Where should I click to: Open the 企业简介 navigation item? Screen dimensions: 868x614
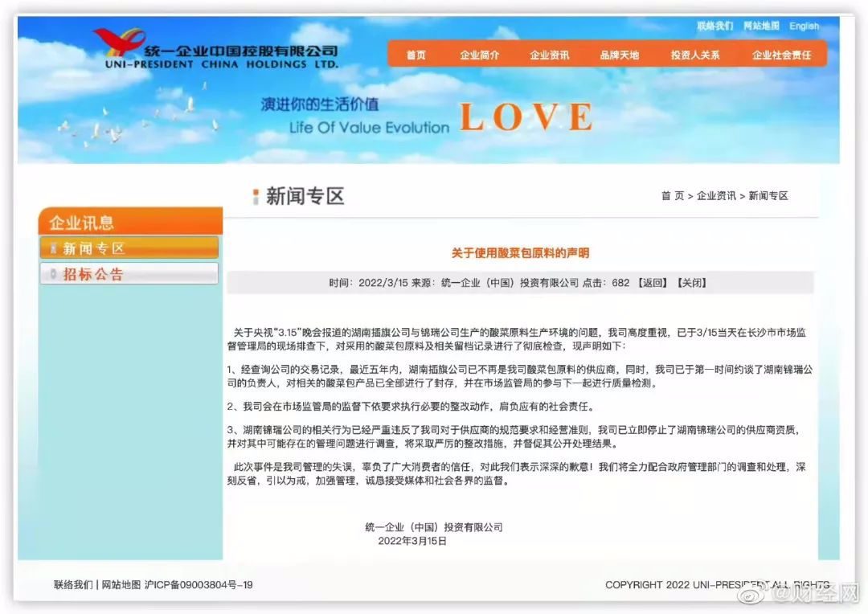[479, 55]
